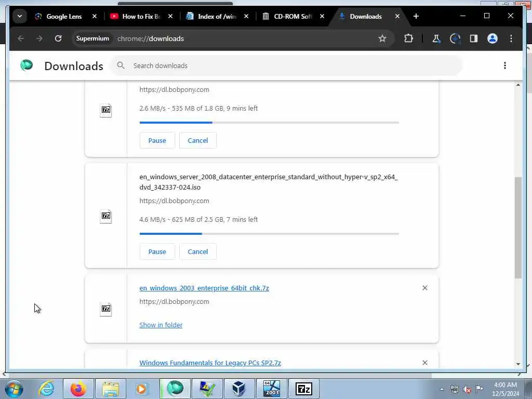Open the network tray icon
Viewport: 532px width, 399px height.
click(455, 390)
